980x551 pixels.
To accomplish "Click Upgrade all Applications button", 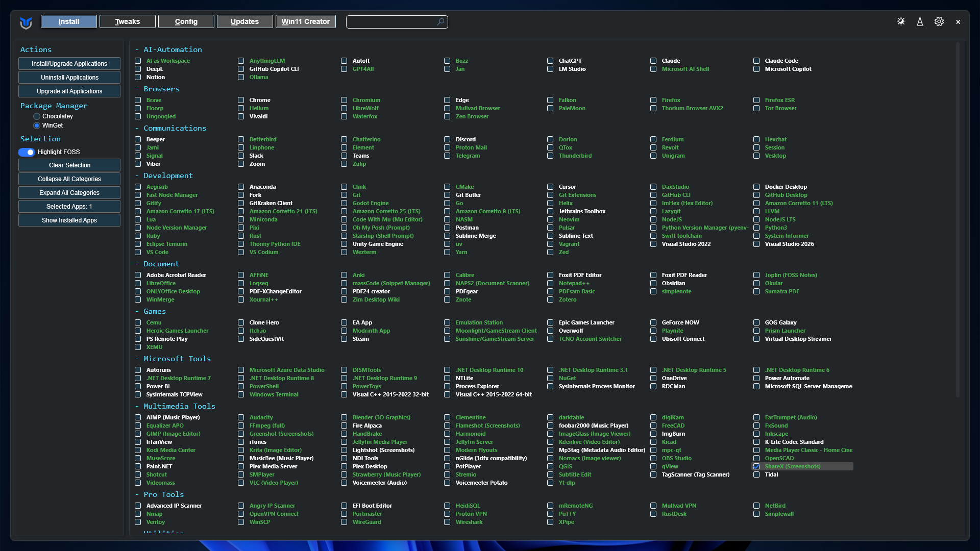I will [69, 91].
